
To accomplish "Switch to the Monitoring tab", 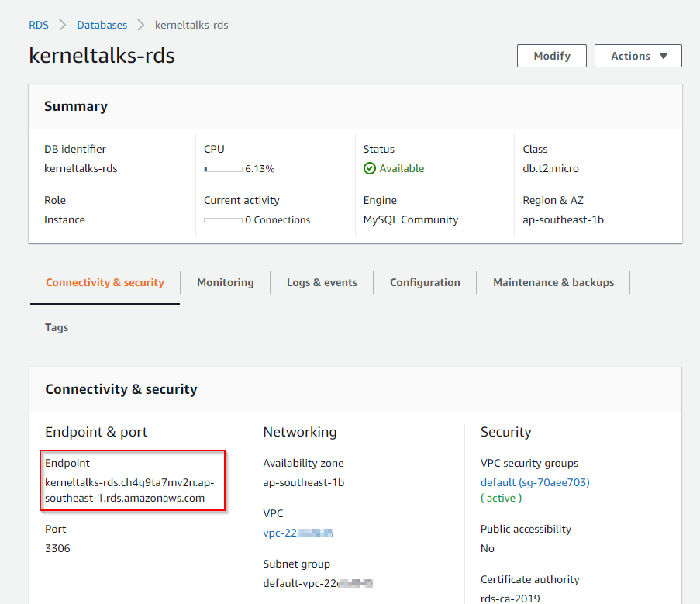I will coord(226,282).
